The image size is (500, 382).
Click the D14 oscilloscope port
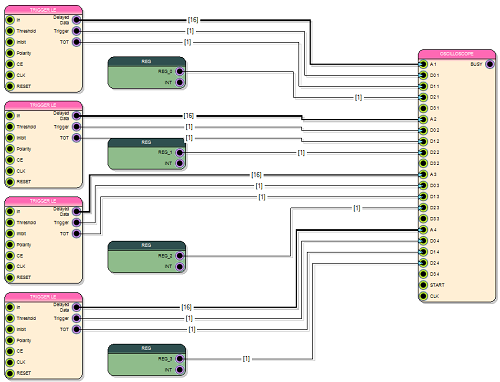click(423, 252)
